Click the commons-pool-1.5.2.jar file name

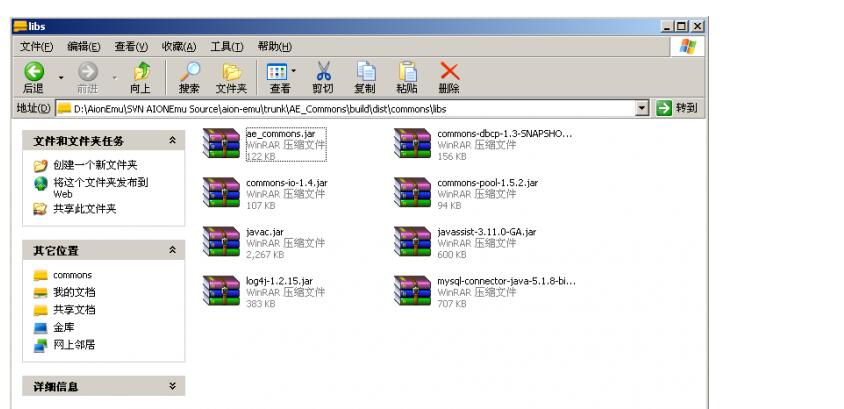(x=488, y=183)
